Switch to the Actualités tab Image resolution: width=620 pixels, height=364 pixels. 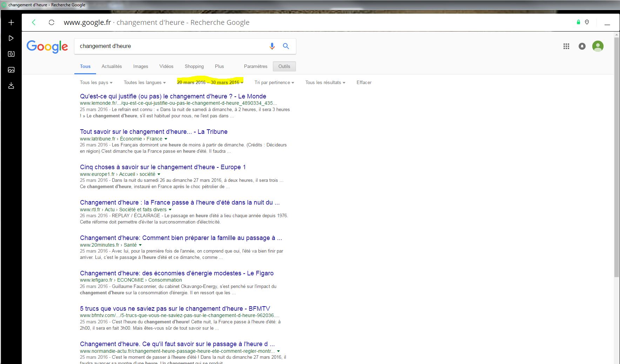(x=112, y=67)
